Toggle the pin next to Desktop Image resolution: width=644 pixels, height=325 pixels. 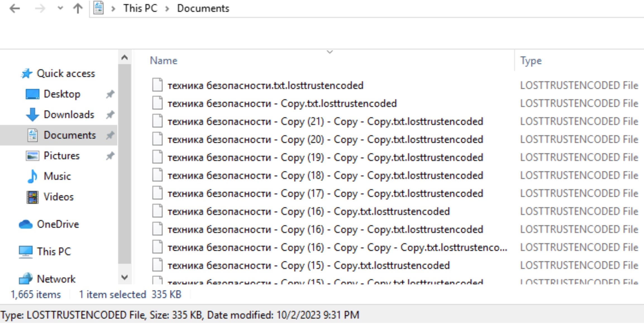pyautogui.click(x=110, y=94)
